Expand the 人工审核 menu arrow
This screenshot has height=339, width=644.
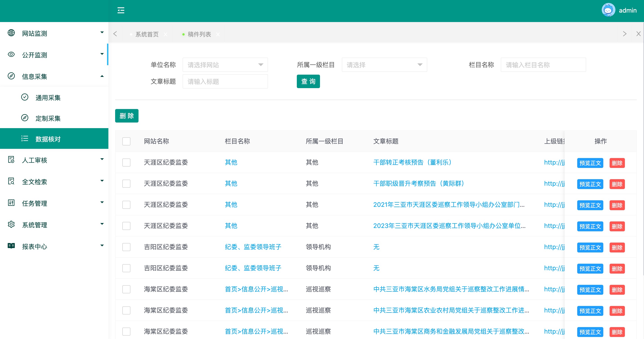(x=102, y=159)
